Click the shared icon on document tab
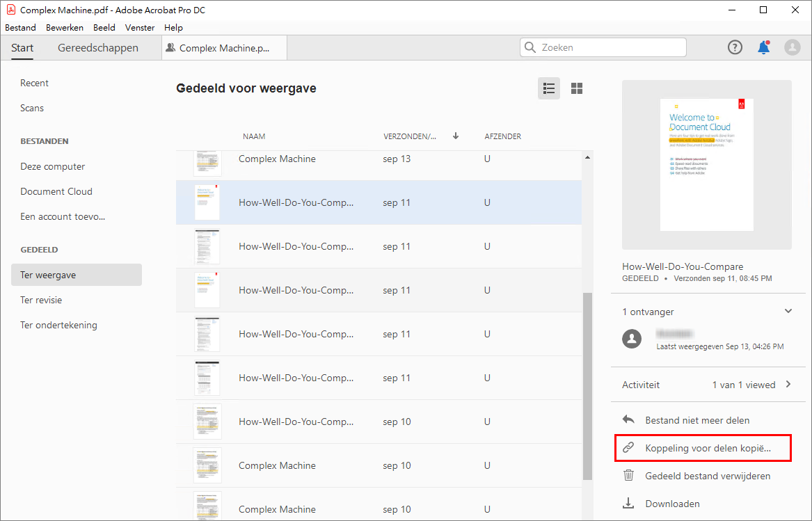The height and width of the screenshot is (521, 812). point(170,47)
